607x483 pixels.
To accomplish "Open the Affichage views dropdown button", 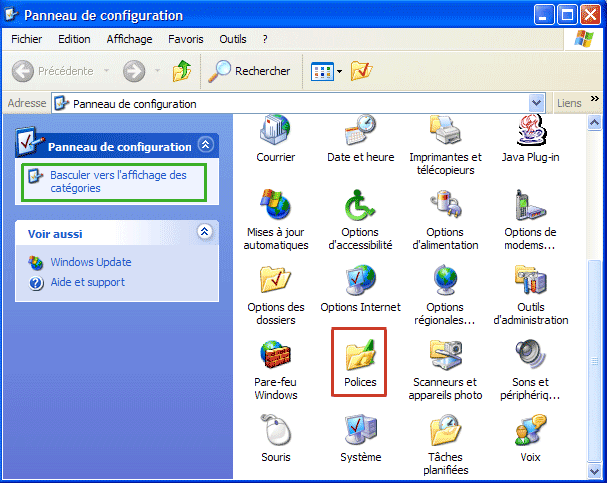I will 326,71.
